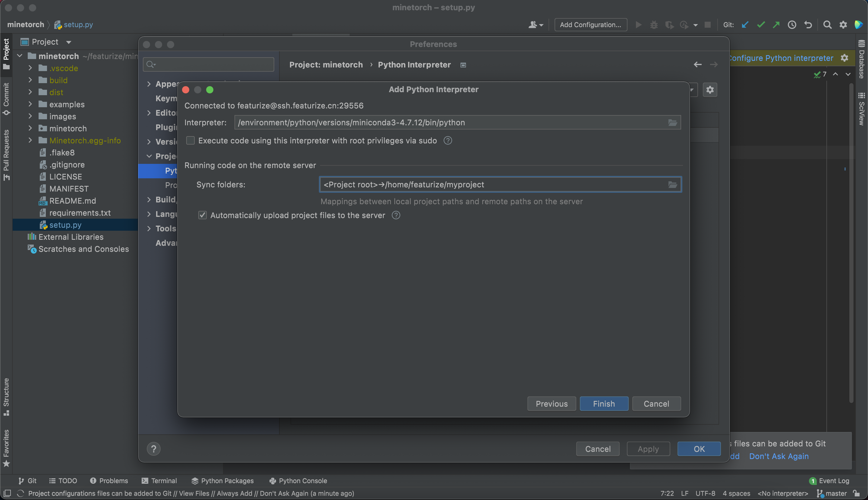Expand the examples folder in project tree
This screenshot has width=868, height=500.
pyautogui.click(x=30, y=105)
